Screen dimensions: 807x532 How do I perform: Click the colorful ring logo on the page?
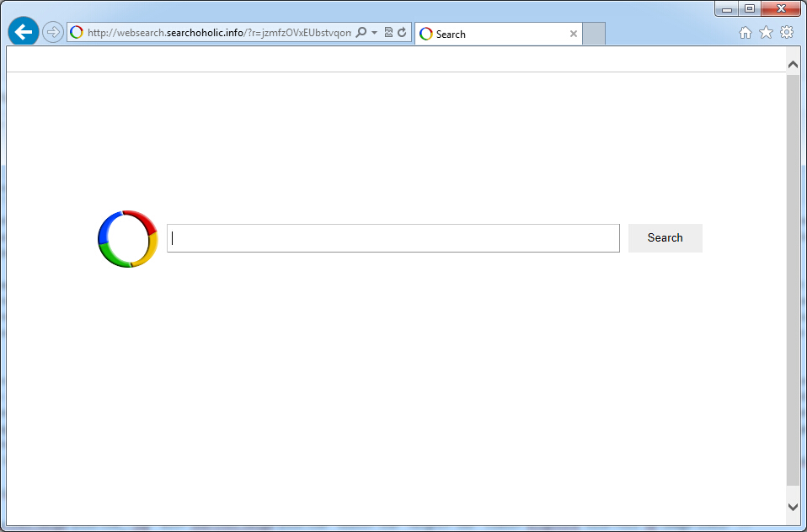click(x=128, y=239)
